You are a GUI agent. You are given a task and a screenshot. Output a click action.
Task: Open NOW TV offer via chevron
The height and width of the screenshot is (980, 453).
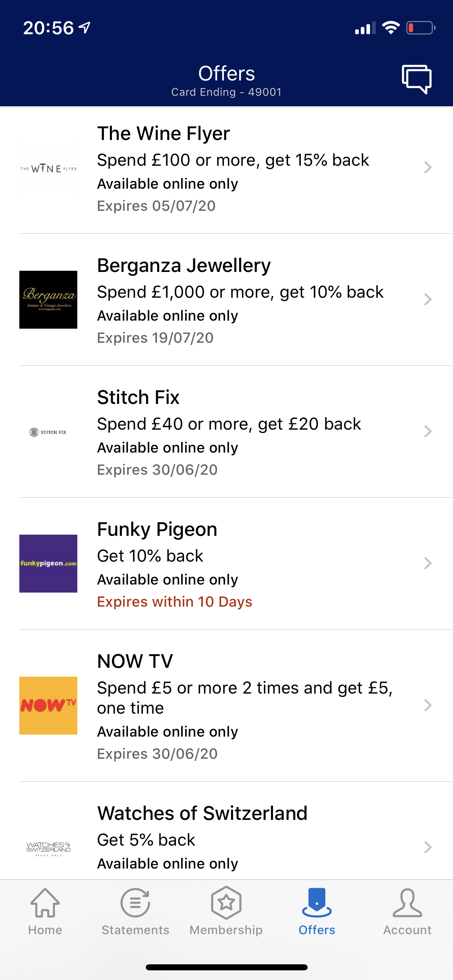pyautogui.click(x=428, y=705)
